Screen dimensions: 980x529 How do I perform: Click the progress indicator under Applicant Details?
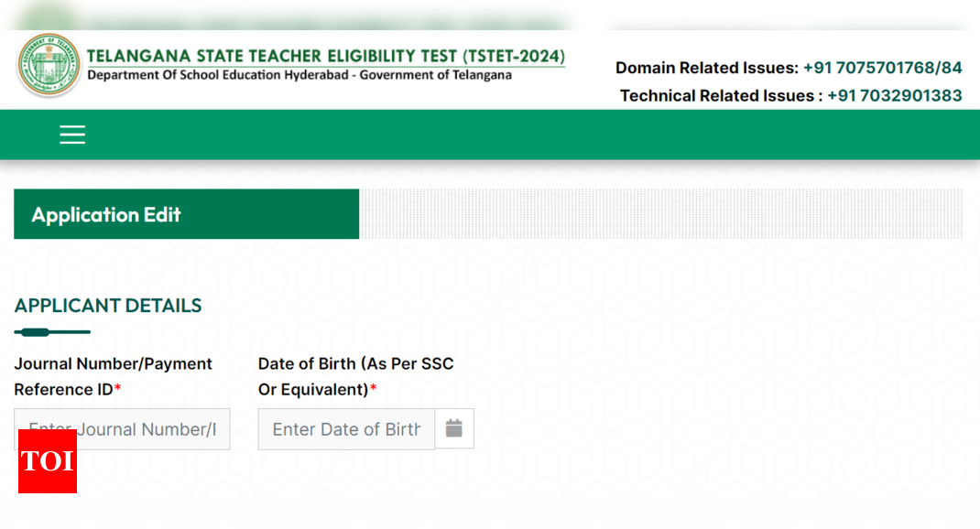(52, 331)
